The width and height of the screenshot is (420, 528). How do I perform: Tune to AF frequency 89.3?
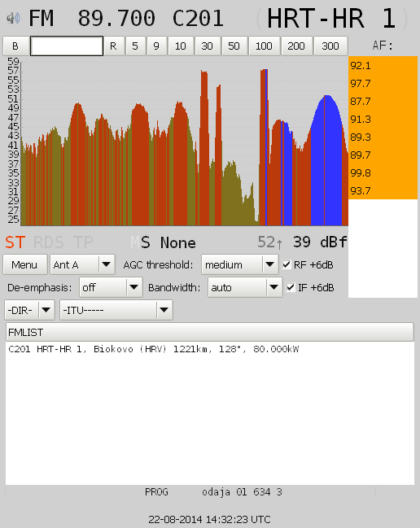coord(383,137)
